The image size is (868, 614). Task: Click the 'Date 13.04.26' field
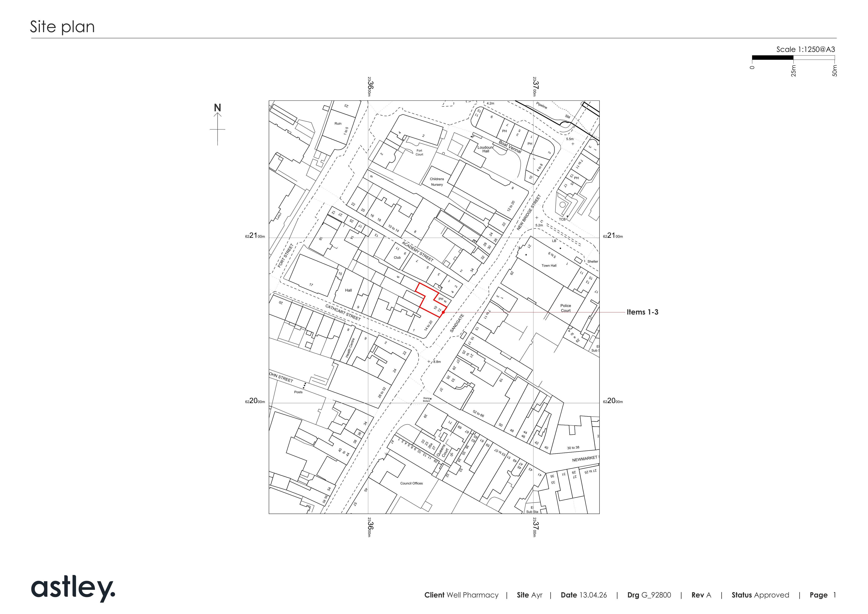[584, 595]
